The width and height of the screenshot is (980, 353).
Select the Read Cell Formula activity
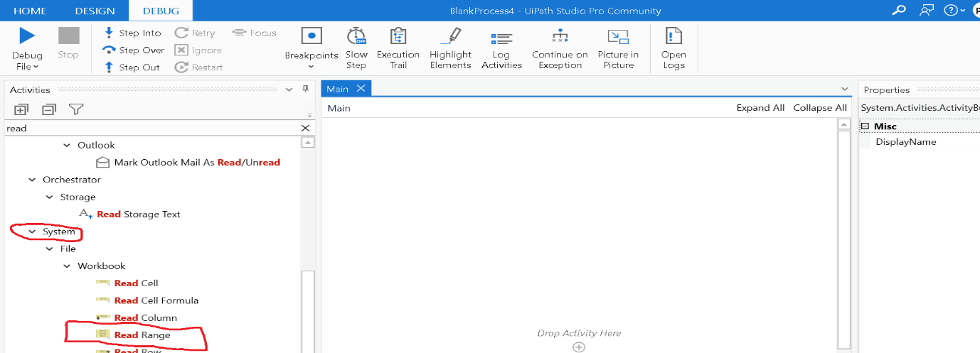click(156, 300)
